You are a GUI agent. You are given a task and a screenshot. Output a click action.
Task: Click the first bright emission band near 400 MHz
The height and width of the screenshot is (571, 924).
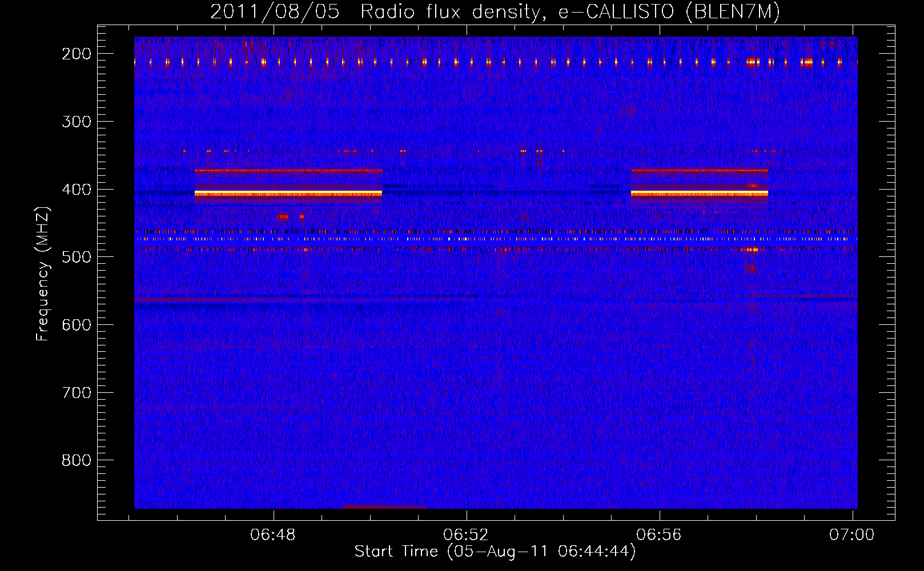click(x=288, y=194)
